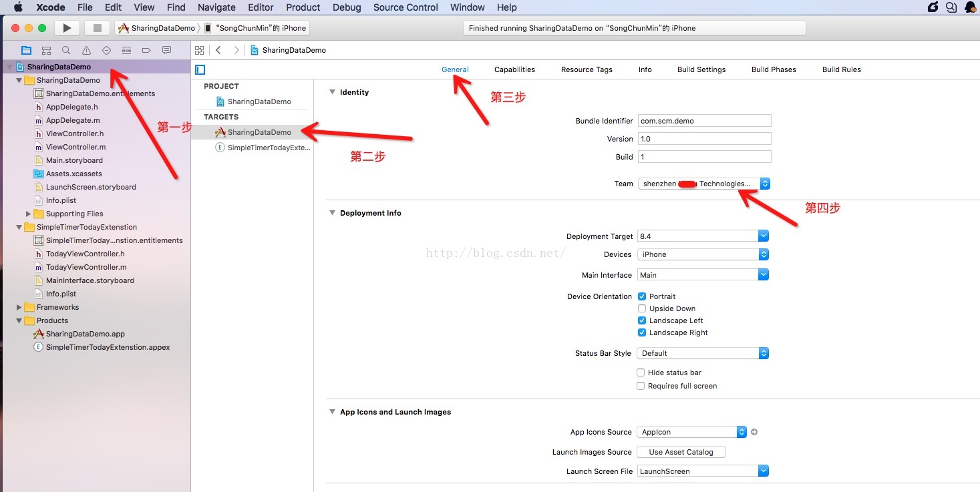
Task: Go forward with the right chevron
Action: pyautogui.click(x=236, y=50)
